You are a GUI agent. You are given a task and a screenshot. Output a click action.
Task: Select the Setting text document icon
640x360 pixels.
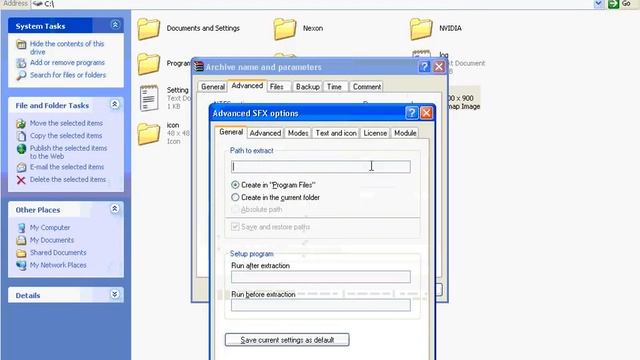[x=149, y=98]
